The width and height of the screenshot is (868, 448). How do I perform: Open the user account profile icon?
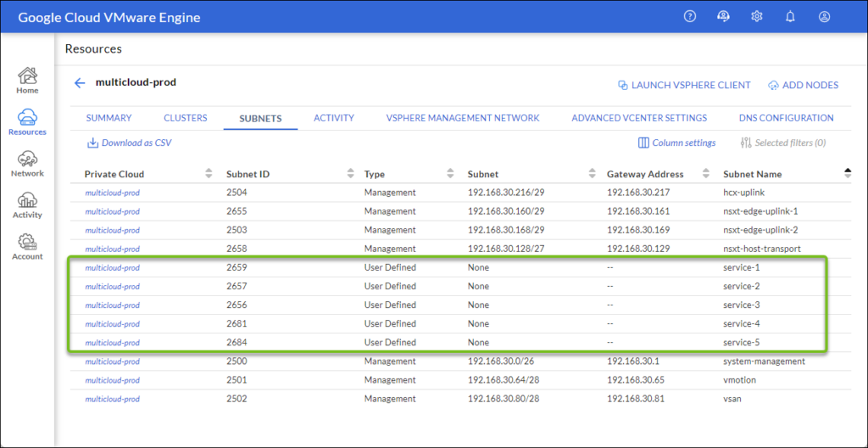tap(824, 17)
